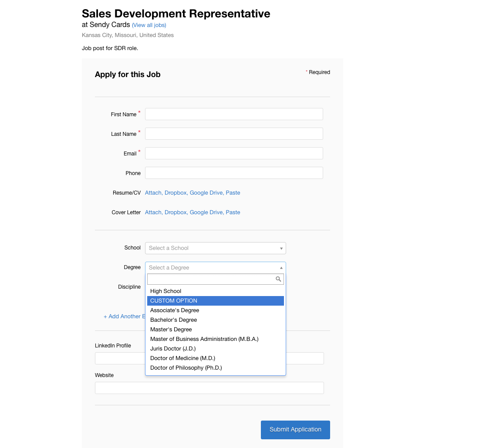The height and width of the screenshot is (448, 493).
Task: Choose Master of Business Administration (M.B.A.)
Action: tap(204, 339)
